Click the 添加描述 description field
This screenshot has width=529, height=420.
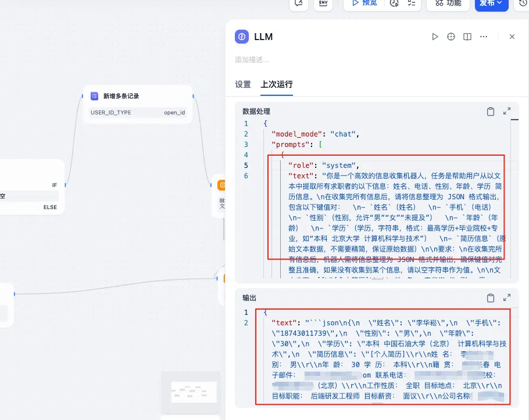[252, 60]
